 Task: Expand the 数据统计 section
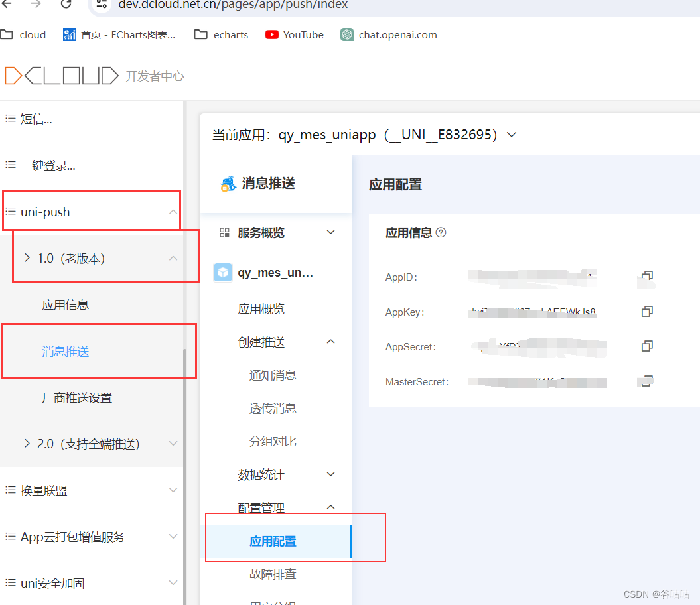pos(331,474)
